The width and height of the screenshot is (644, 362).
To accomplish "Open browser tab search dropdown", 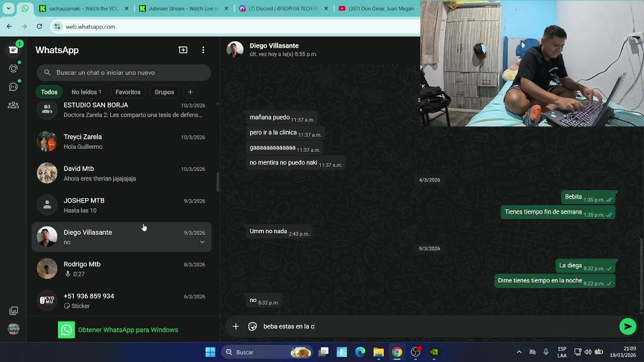I will tap(9, 9).
